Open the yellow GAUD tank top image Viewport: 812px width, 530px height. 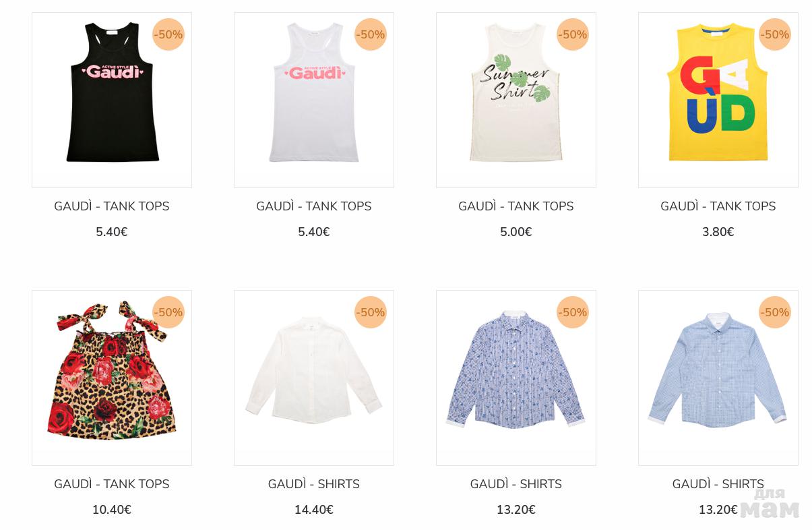pyautogui.click(x=718, y=100)
